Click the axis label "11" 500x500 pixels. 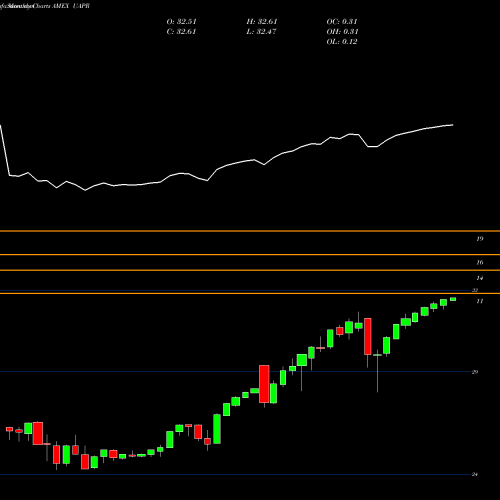coord(480,301)
